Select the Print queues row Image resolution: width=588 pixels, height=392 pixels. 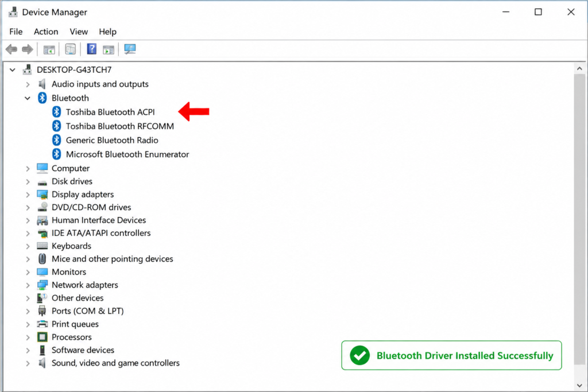pyautogui.click(x=75, y=324)
